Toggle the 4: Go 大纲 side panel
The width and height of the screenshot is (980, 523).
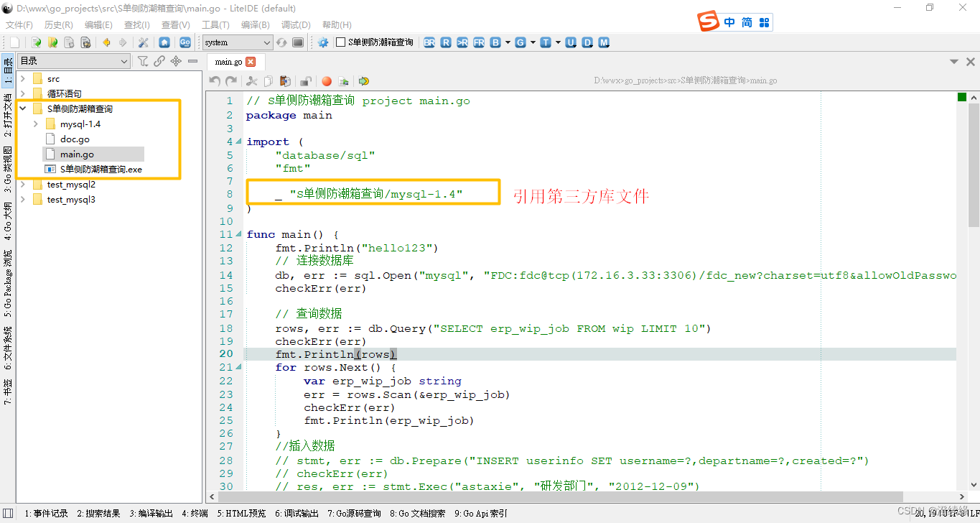tap(8, 221)
